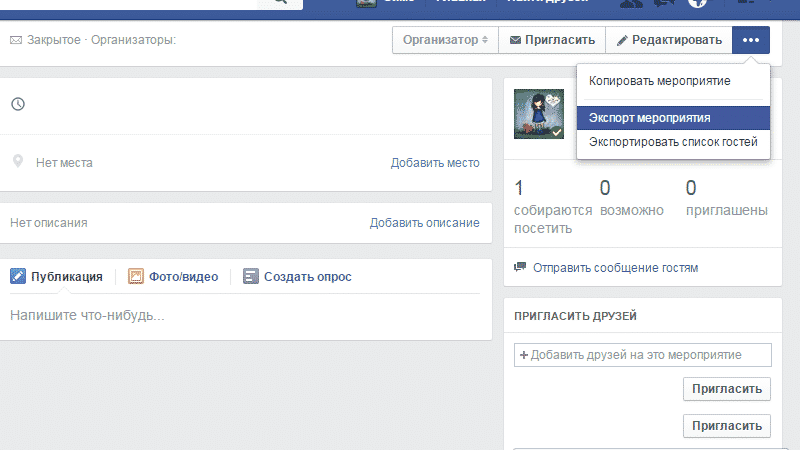Click the Пригласить button with envelope icon
The height and width of the screenshot is (450, 800).
point(552,40)
